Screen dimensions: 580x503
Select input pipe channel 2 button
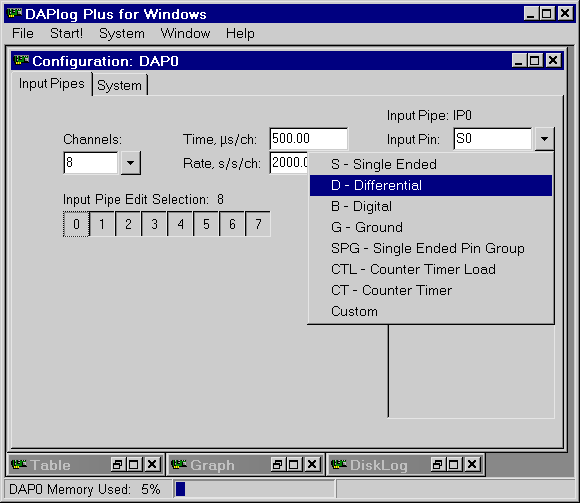[x=128, y=224]
